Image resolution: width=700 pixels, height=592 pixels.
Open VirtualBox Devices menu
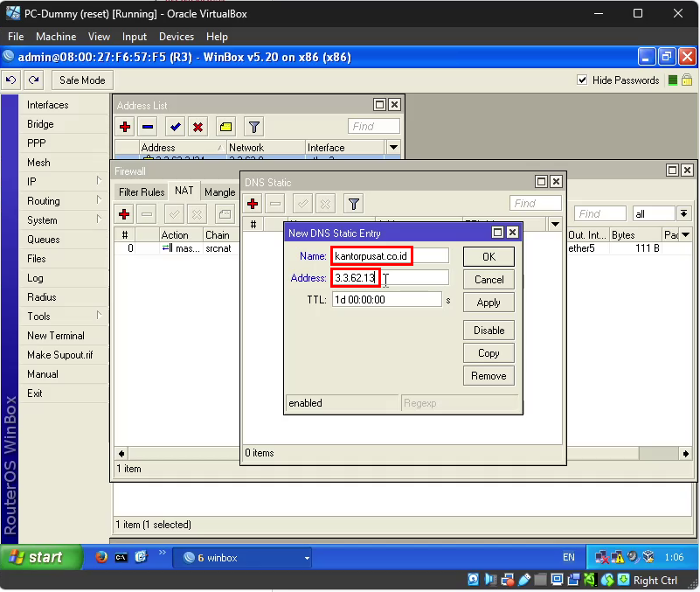point(177,37)
